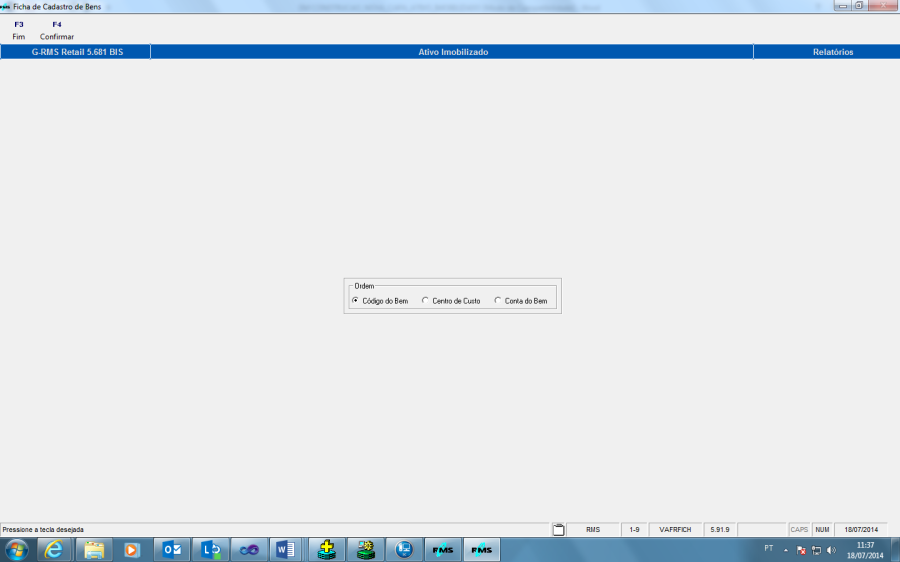
Task: Click the clipboard icon in status bar
Action: [558, 529]
